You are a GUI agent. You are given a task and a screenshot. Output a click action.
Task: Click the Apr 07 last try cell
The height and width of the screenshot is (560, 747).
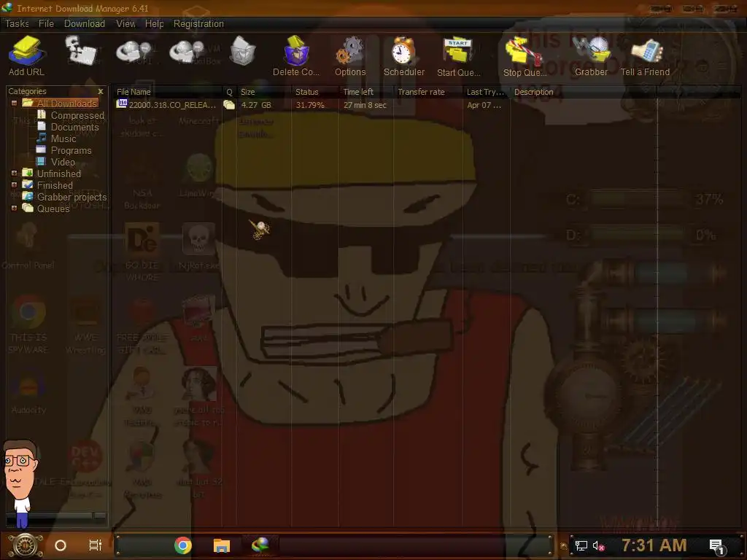(x=484, y=105)
